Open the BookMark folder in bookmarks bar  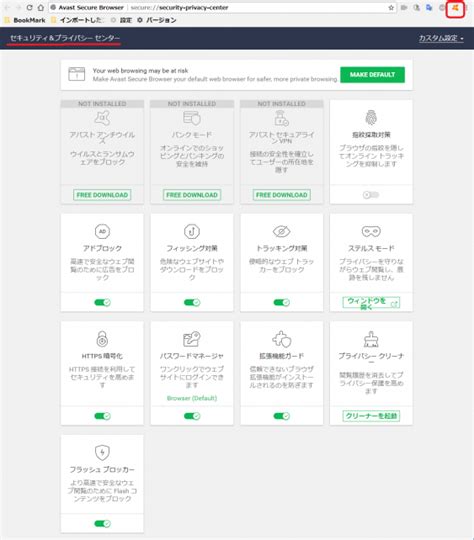(25, 20)
